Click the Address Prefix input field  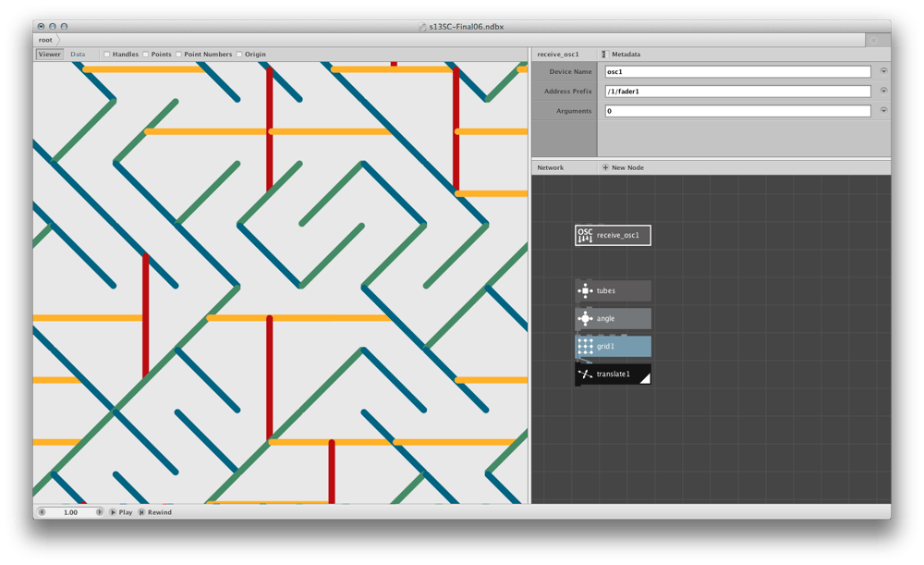point(737,92)
